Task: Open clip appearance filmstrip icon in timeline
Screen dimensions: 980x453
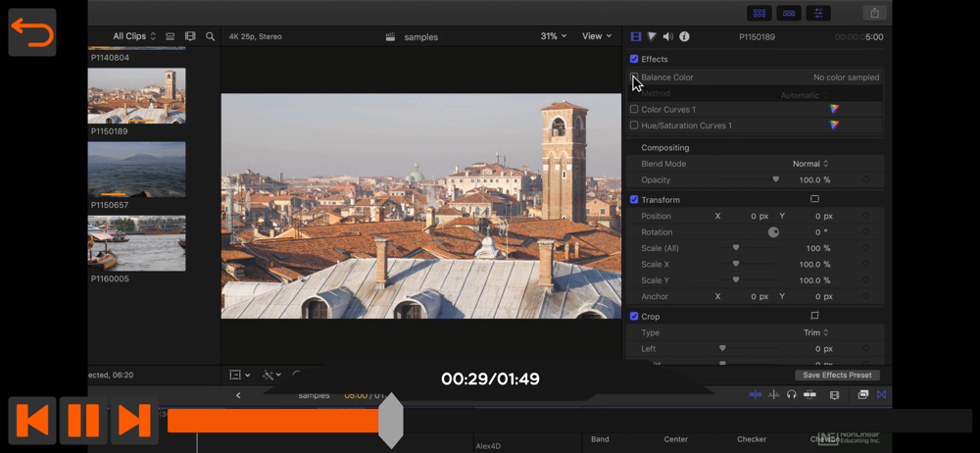Action: point(834,395)
